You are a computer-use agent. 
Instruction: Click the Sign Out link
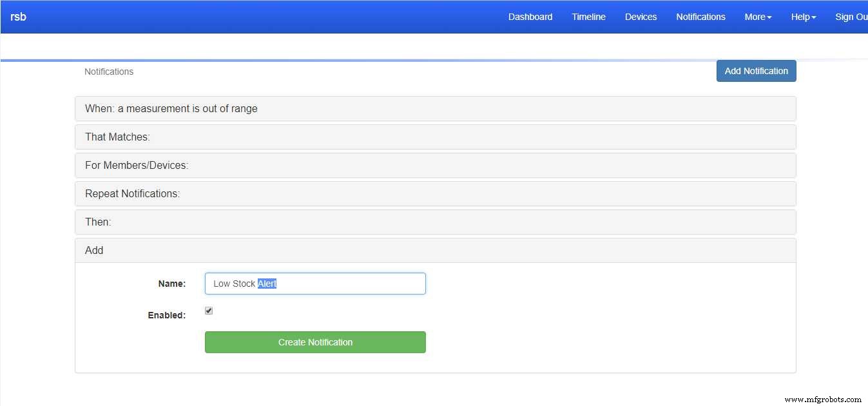[851, 17]
